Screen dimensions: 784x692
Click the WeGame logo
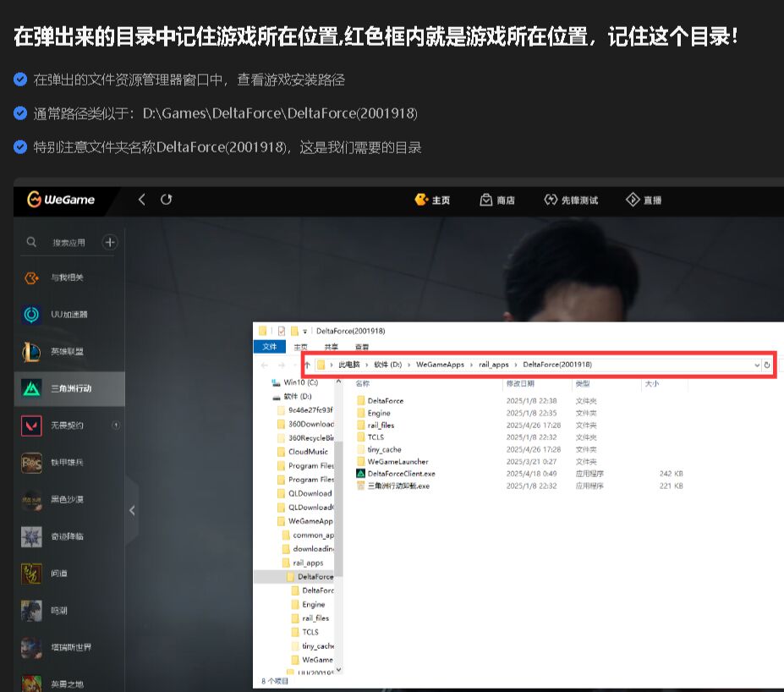[61, 200]
